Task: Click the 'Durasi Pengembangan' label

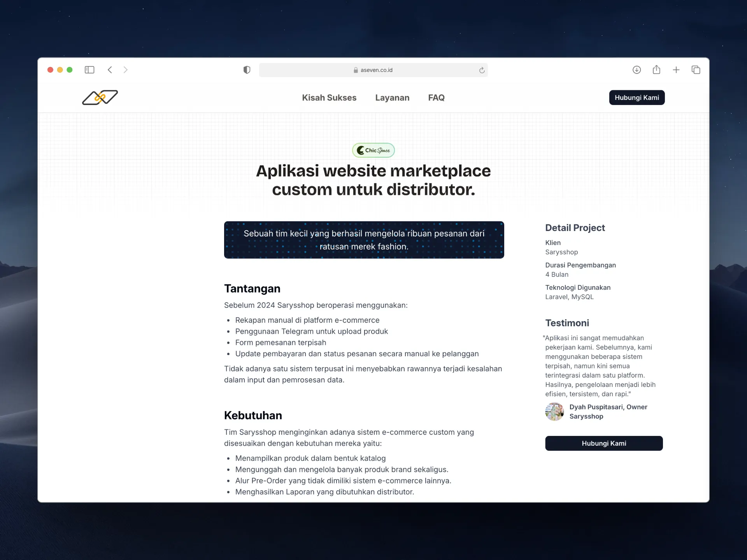Action: pyautogui.click(x=580, y=265)
